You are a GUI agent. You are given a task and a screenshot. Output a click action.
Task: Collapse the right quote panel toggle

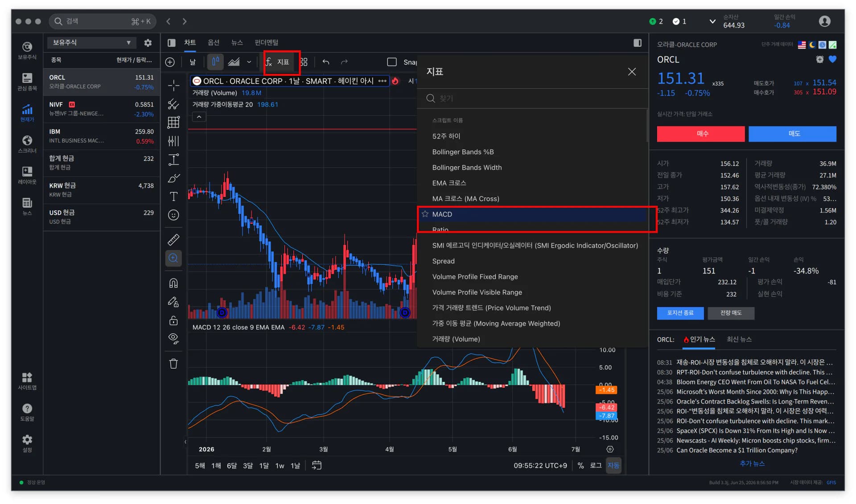(638, 43)
